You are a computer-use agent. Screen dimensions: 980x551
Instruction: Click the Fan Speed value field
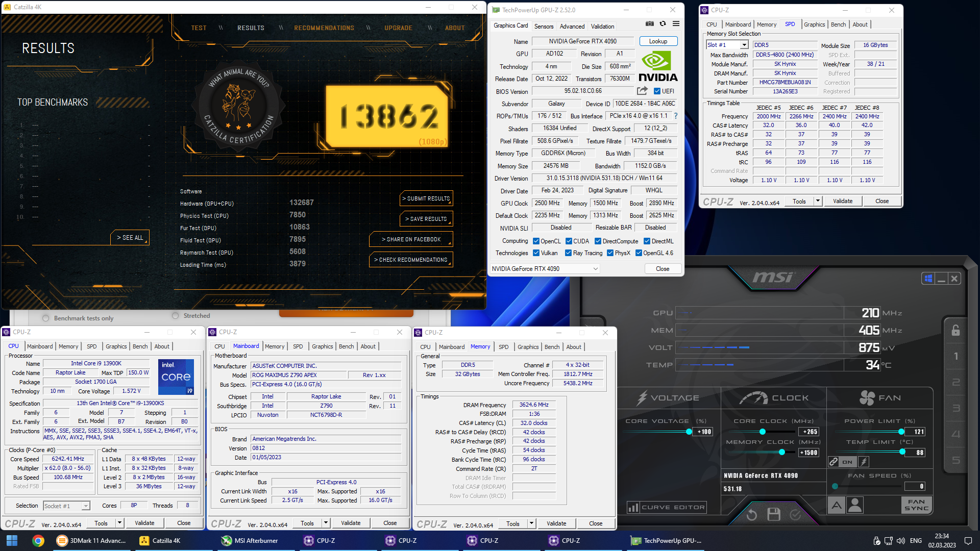[915, 486]
